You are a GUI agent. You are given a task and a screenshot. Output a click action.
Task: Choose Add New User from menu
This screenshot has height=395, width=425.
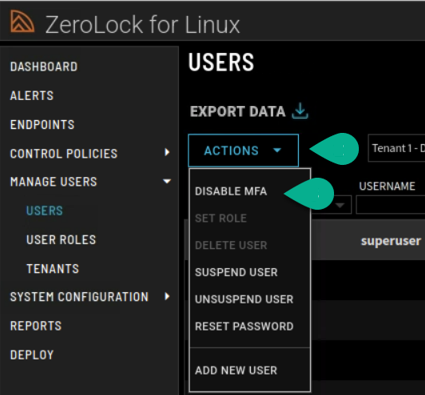tap(236, 370)
